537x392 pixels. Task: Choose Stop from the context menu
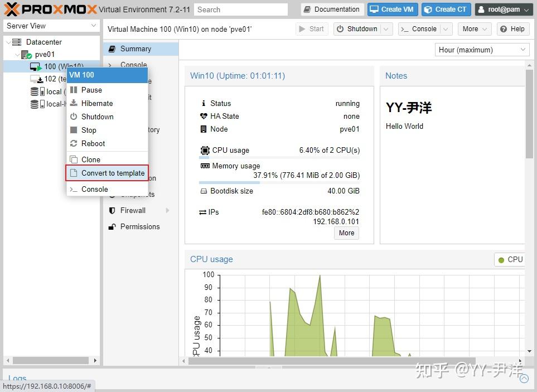pos(107,130)
